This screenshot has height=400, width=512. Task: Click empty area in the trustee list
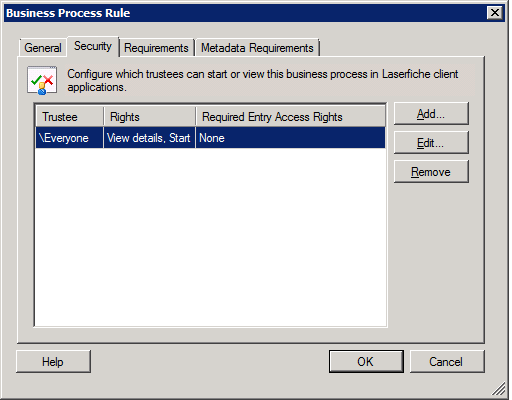click(x=210, y=237)
